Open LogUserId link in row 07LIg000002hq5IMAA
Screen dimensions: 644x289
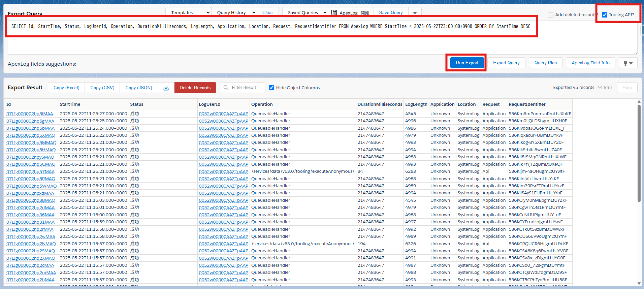[x=223, y=114]
